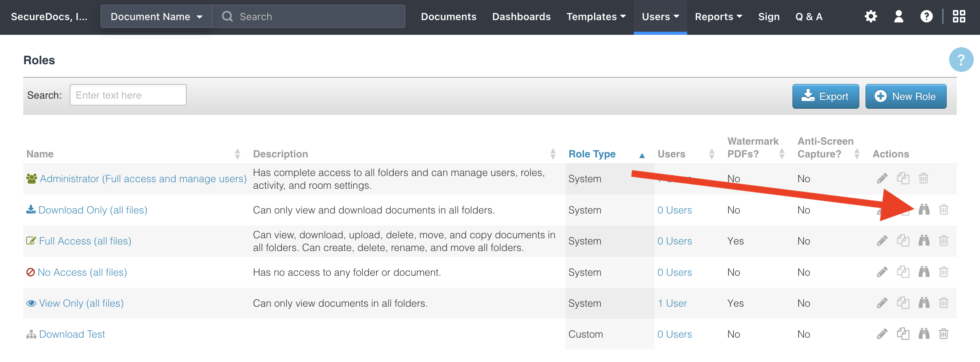Viewport: 980px width, 362px height.
Task: Delete the Administrator role using its trash icon
Action: 924,178
